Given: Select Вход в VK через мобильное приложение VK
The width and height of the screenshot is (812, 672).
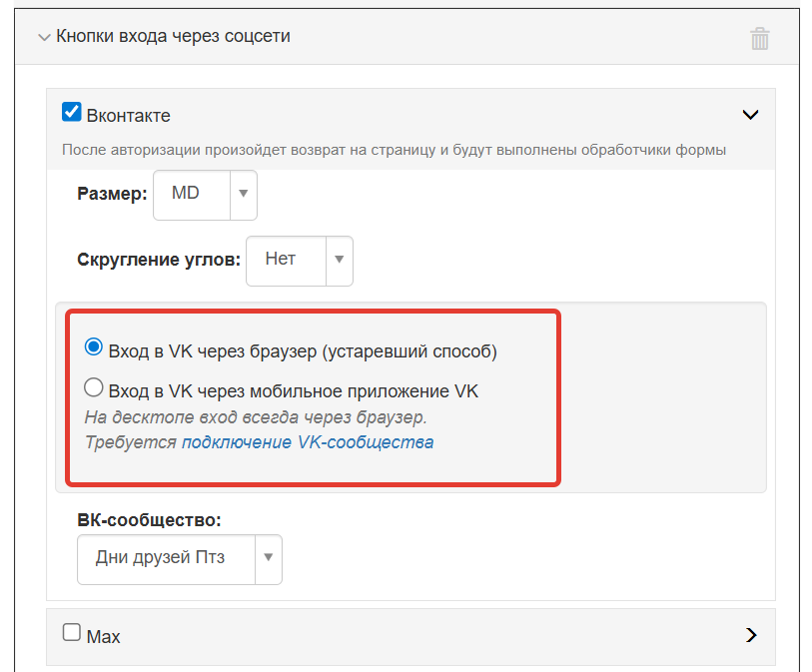Looking at the screenshot, I should [x=94, y=387].
